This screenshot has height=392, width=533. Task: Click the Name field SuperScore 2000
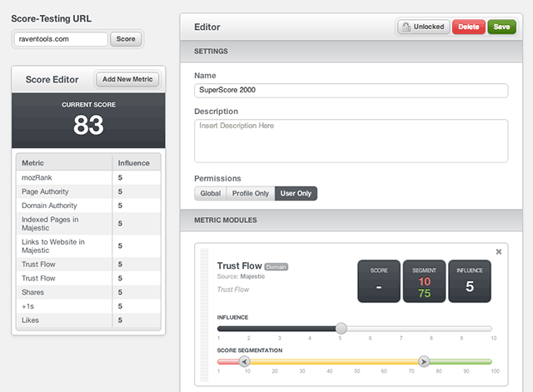(x=351, y=91)
